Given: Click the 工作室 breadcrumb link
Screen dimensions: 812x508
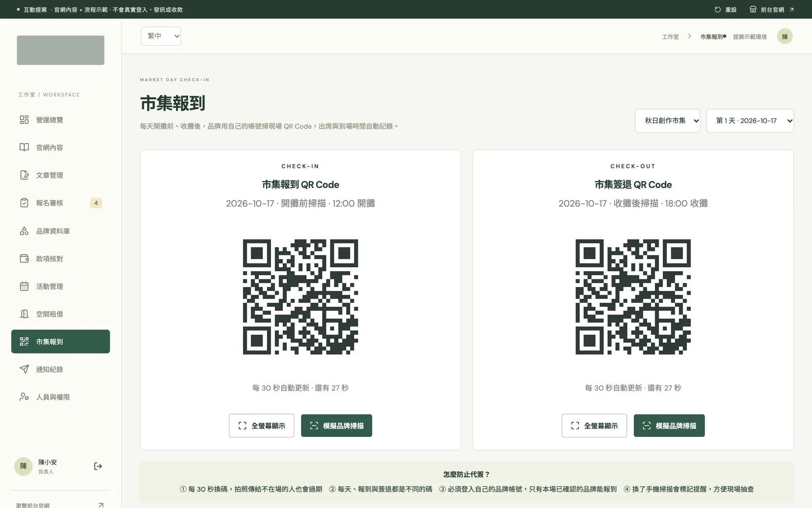Looking at the screenshot, I should click(670, 37).
